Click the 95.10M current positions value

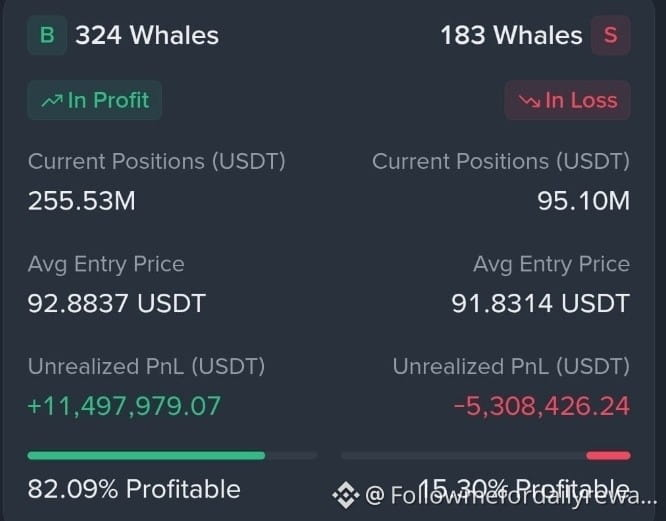584,200
